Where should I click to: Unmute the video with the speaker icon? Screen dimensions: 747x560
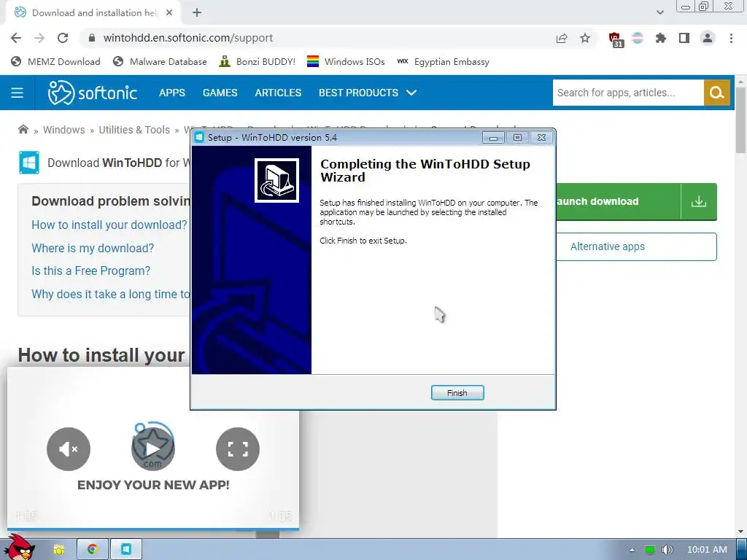tap(69, 449)
